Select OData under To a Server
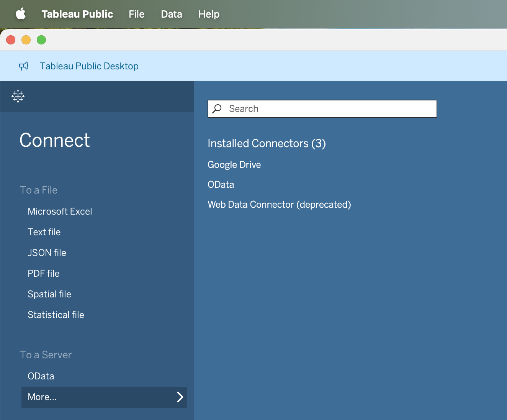Screen dimensions: 507x420 (41, 376)
